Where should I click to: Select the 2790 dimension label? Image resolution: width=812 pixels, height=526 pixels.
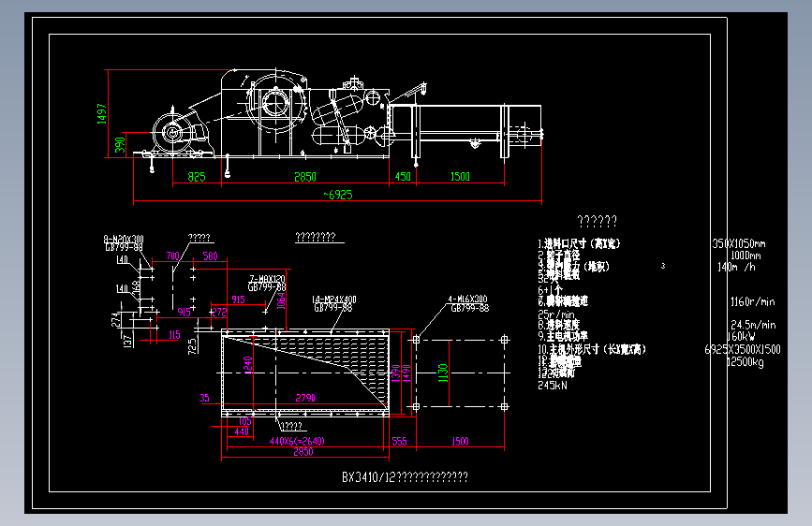tap(305, 398)
